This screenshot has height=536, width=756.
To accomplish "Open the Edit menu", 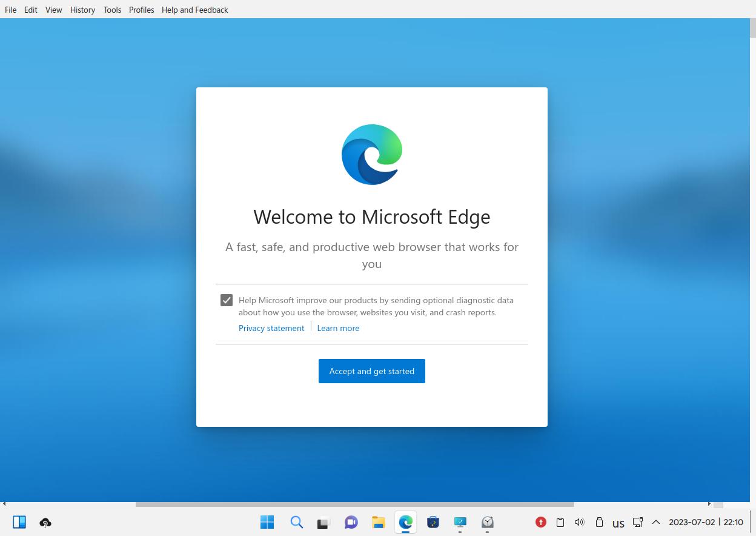I will coord(31,10).
